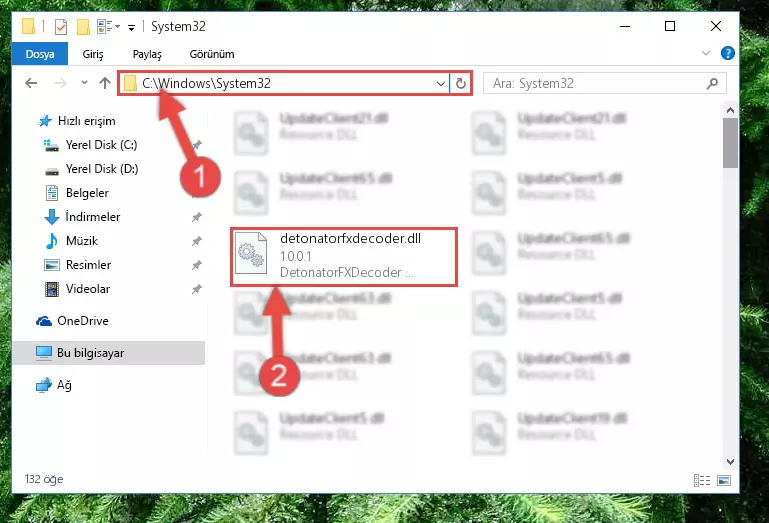This screenshot has height=523, width=769.
Task: Switch to details view in status bar
Action: (x=702, y=480)
